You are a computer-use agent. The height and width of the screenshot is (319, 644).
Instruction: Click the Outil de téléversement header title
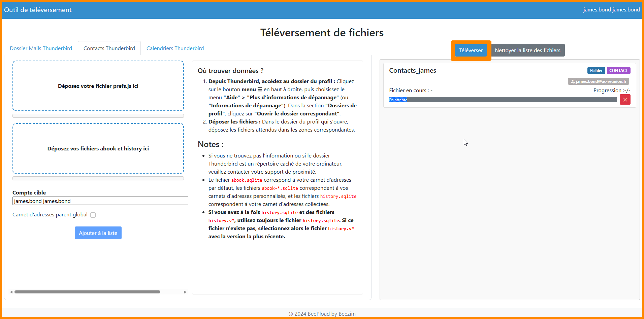(38, 10)
